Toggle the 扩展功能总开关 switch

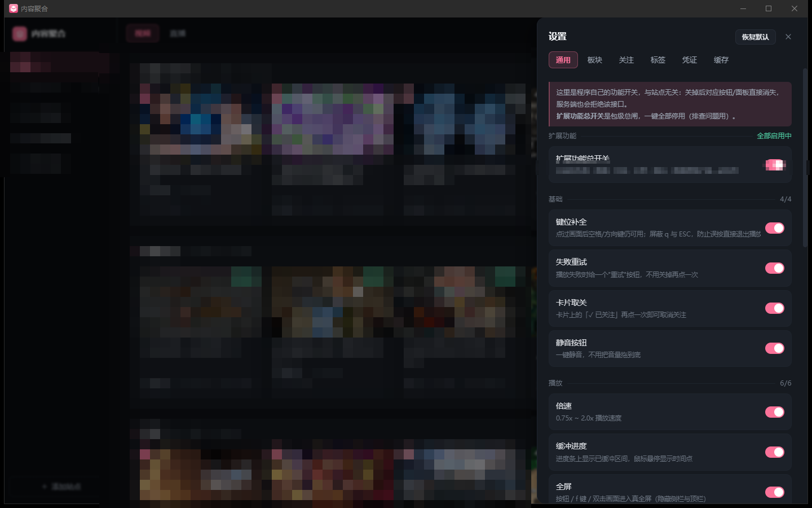tap(775, 165)
